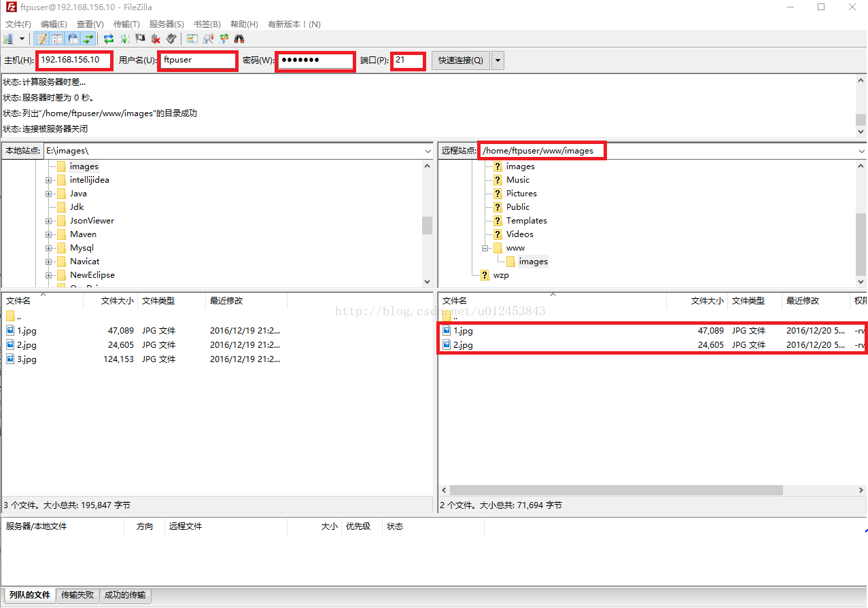Open the 查看(V) menu

point(90,24)
